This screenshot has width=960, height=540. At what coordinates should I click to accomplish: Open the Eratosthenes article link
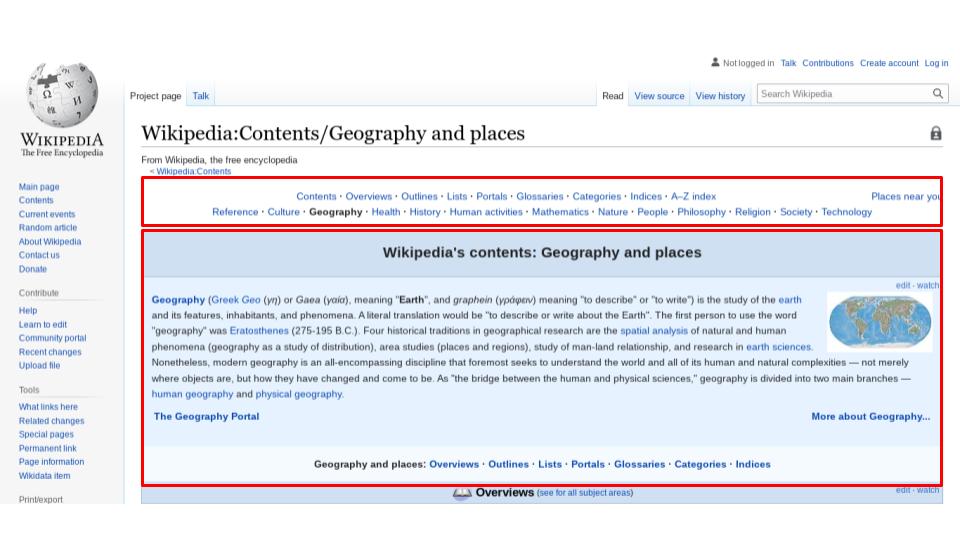pos(259,331)
